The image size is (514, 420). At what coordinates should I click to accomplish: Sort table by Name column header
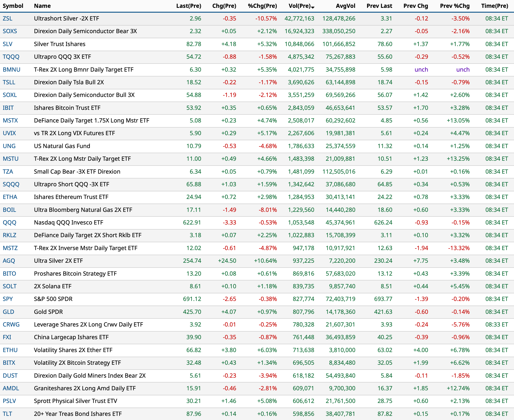[x=42, y=6]
